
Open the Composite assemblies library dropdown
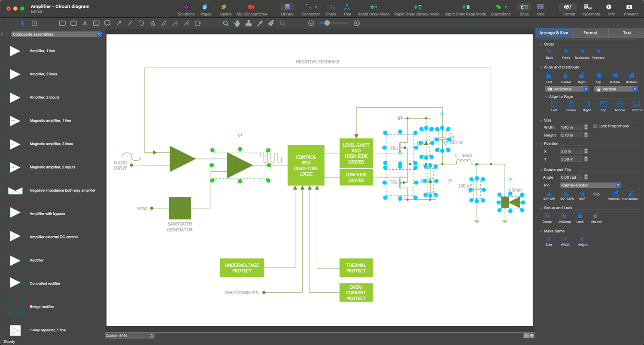coord(56,34)
